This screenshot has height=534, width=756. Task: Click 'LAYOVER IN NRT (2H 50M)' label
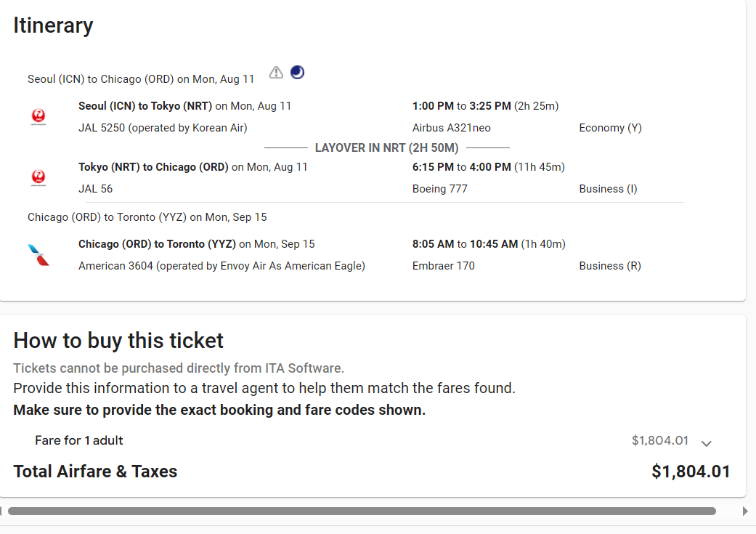386,147
